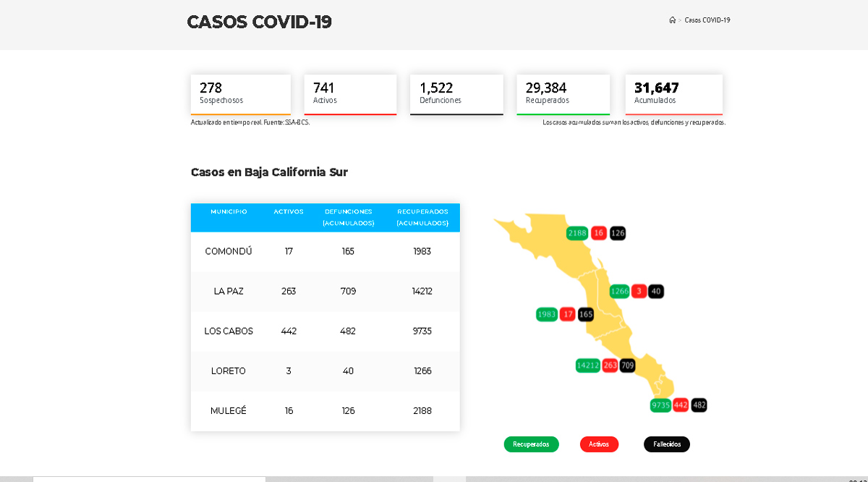Screen dimensions: 868x482
Task: Click the red 263 map badge
Action: click(610, 365)
